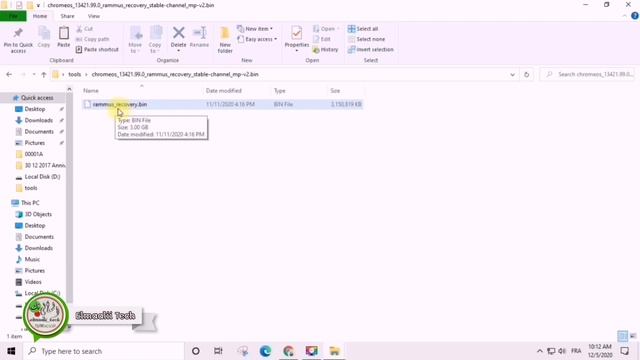This screenshot has height=360, width=640.
Task: Click navigation pane scroll up arrow
Action: coord(69,89)
